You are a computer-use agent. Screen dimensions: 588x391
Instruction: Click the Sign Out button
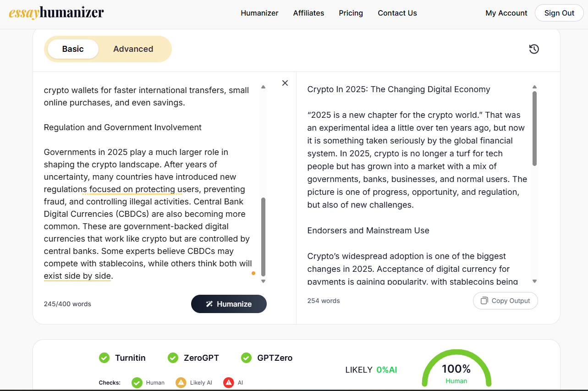click(559, 13)
